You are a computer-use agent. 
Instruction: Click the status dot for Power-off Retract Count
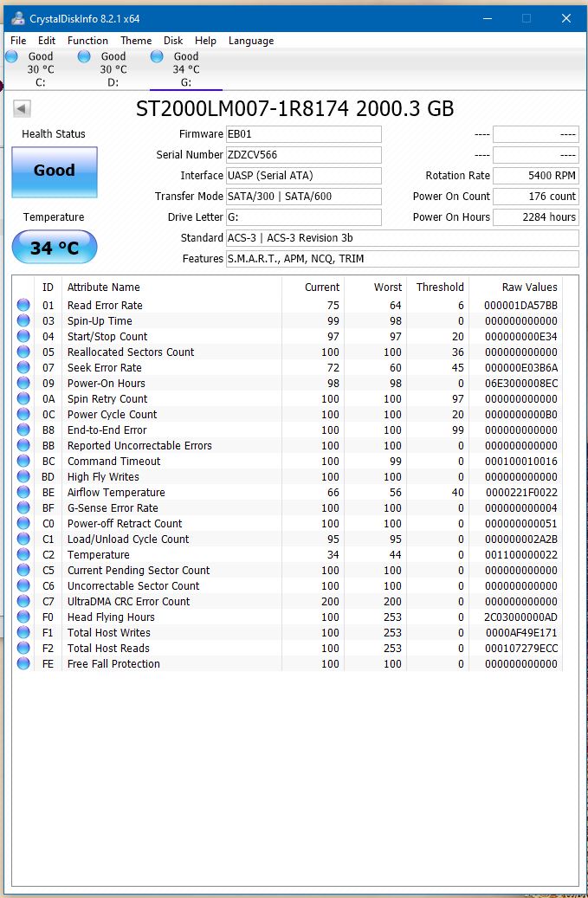click(23, 523)
